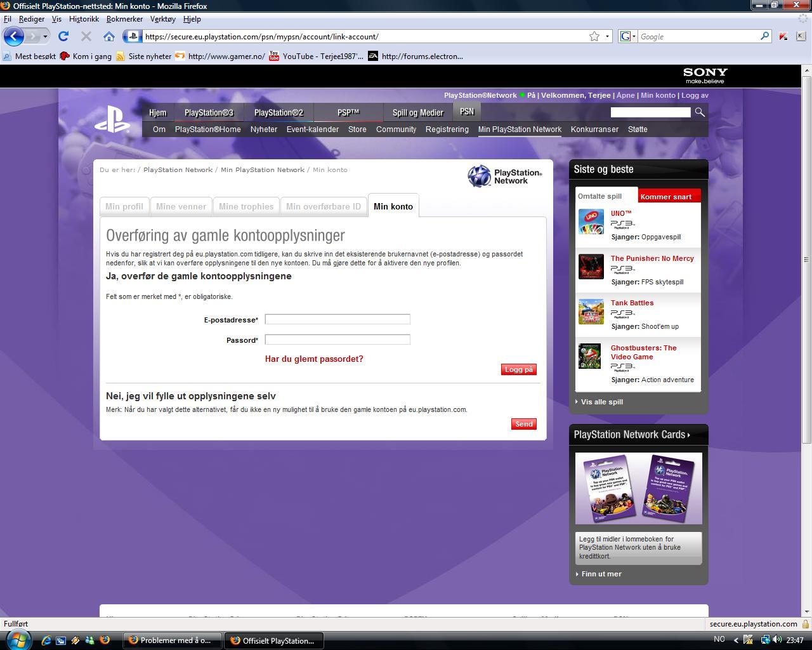Viewport: 812px width, 650px height.
Task: Go back with the Firefox back arrow
Action: (13, 36)
